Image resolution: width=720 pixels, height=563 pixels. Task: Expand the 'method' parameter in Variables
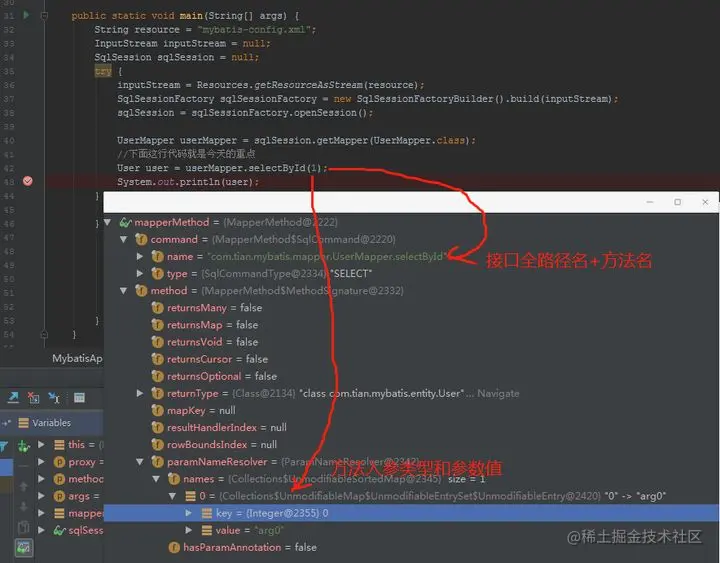41,479
